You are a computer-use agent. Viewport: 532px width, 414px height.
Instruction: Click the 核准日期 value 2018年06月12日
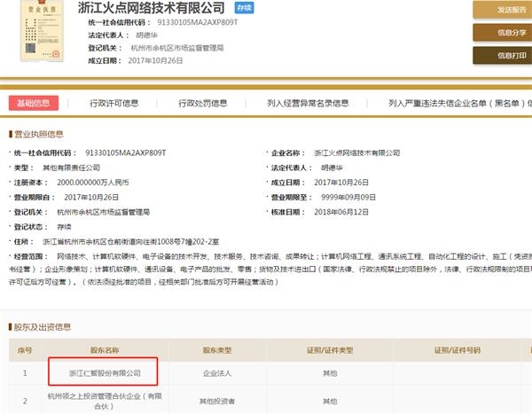coord(341,212)
